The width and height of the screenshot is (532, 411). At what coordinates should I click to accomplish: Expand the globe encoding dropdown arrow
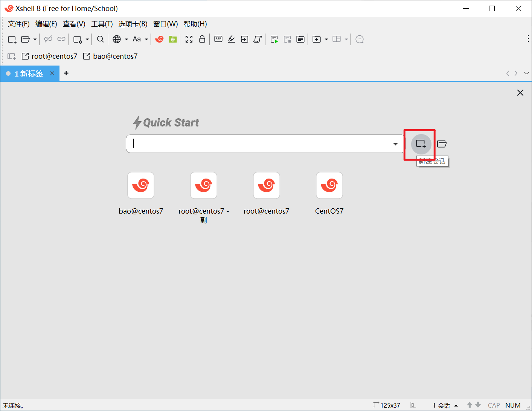tap(127, 39)
